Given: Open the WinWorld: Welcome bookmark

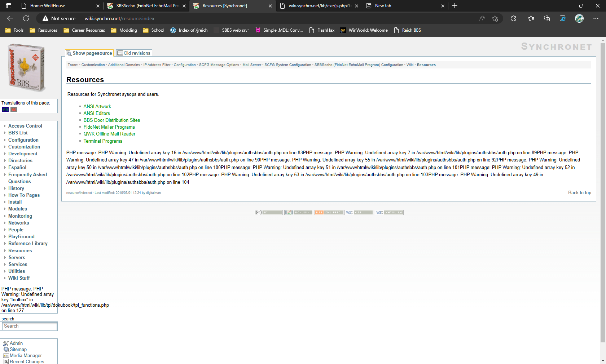Looking at the screenshot, I should [364, 30].
